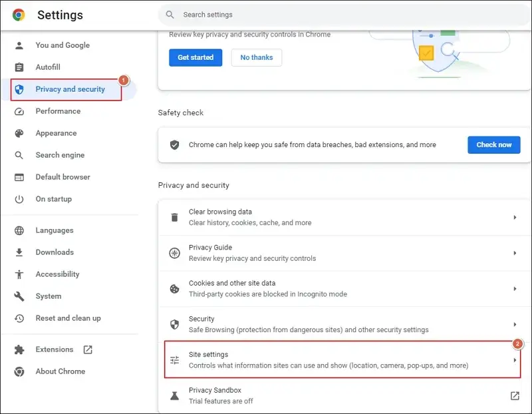
Task: Click the open-in-new-tab icon next to Extensions
Action: pos(88,349)
